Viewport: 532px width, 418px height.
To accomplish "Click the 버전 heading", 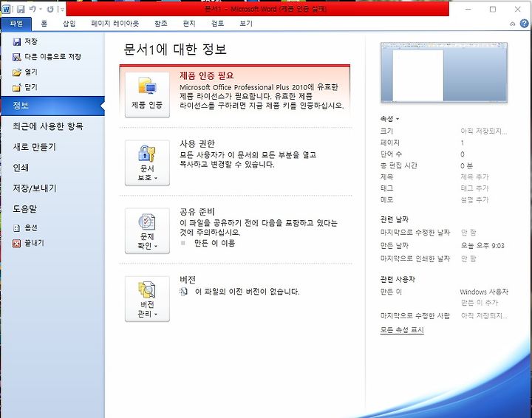I will coord(188,280).
